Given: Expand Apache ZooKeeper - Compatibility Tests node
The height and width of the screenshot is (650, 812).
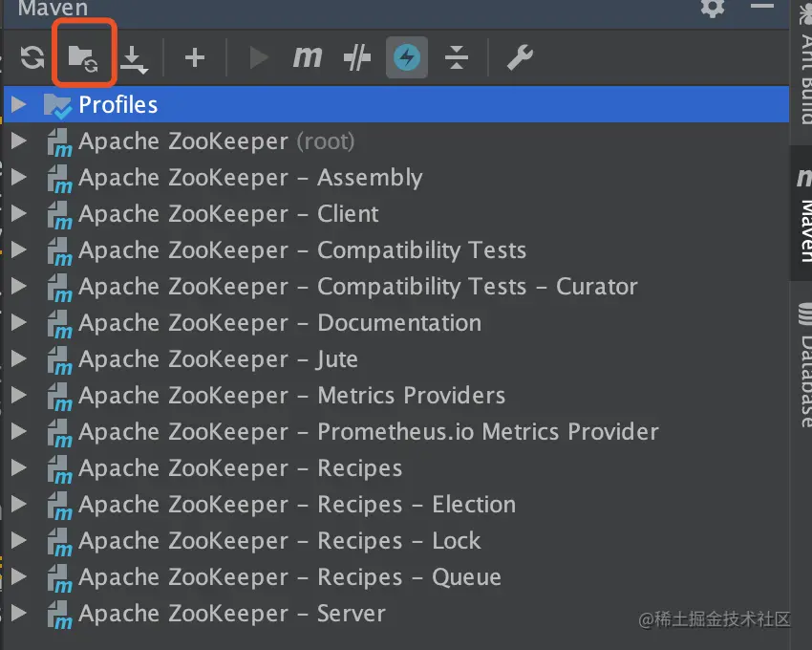Looking at the screenshot, I should (x=19, y=249).
